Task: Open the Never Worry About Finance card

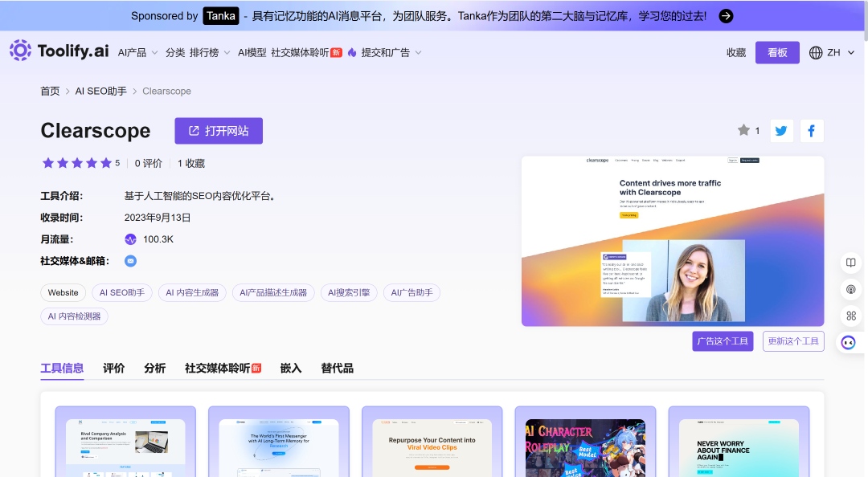Action: click(739, 442)
